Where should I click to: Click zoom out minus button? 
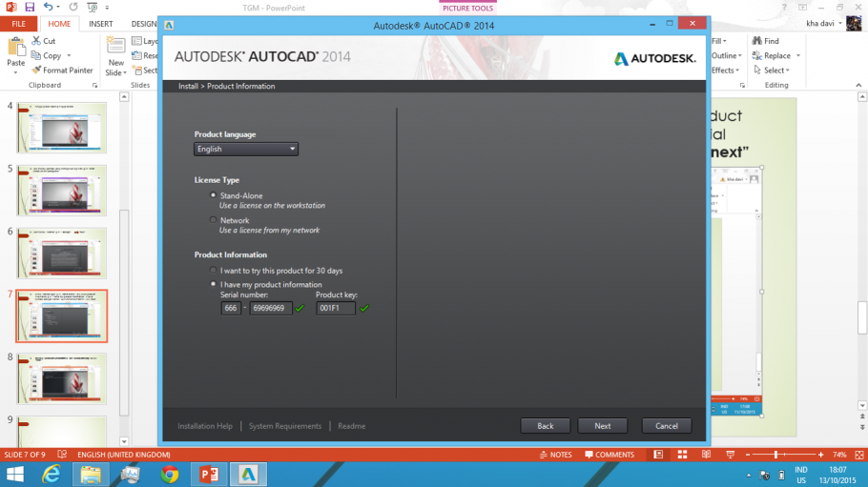point(748,455)
